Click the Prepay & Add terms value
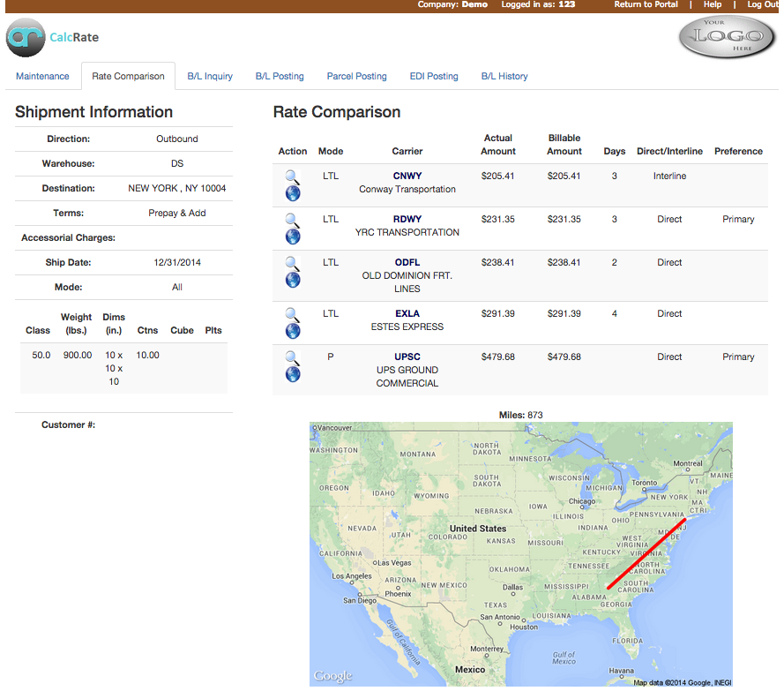Viewport: 784px width, 691px height. click(x=177, y=213)
